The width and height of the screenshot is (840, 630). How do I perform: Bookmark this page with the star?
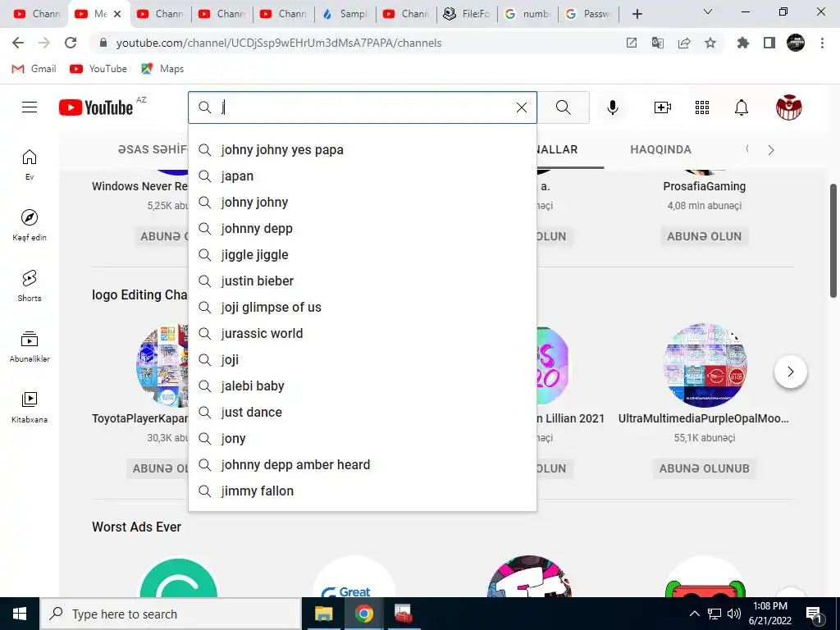pos(710,43)
